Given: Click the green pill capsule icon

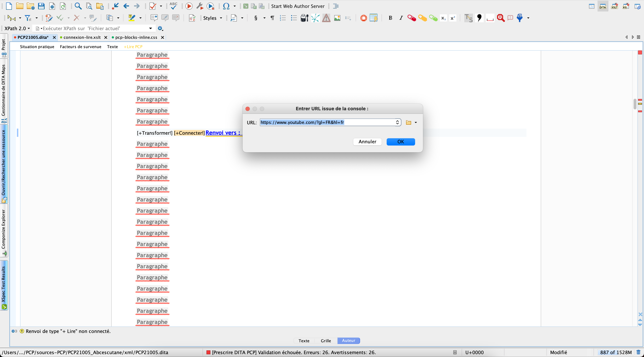Looking at the screenshot, I should 433,18.
